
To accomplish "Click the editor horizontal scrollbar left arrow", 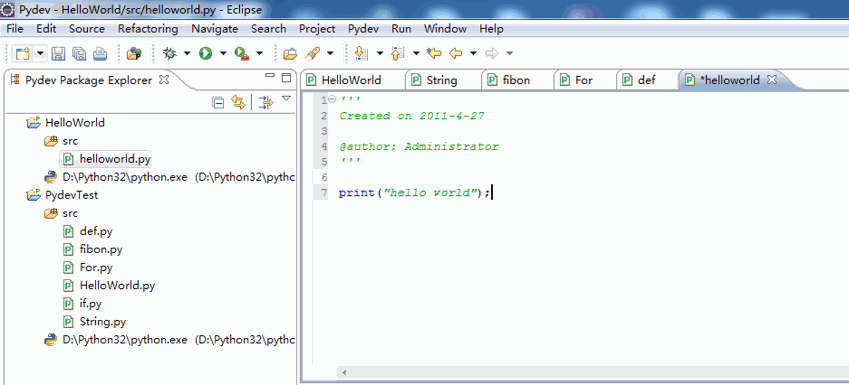I will 343,373.
